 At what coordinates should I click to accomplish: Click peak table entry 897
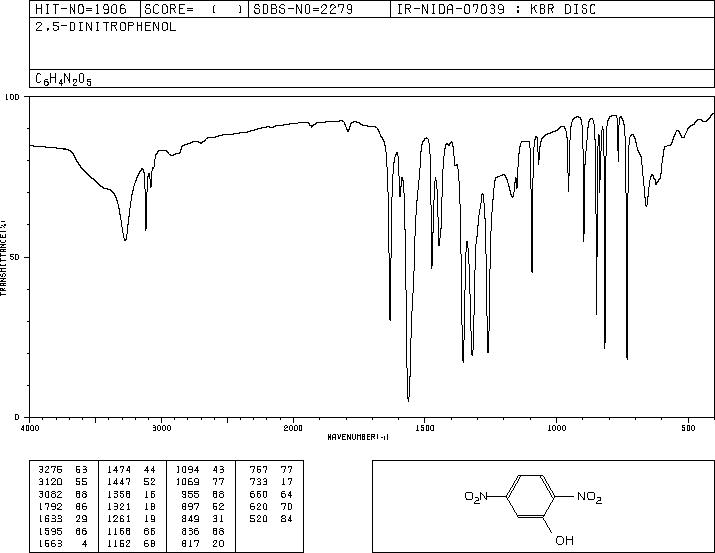point(190,507)
